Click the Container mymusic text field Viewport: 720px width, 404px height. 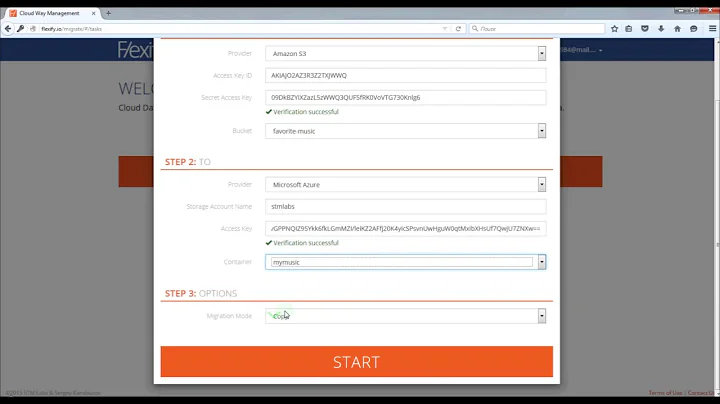[402, 262]
